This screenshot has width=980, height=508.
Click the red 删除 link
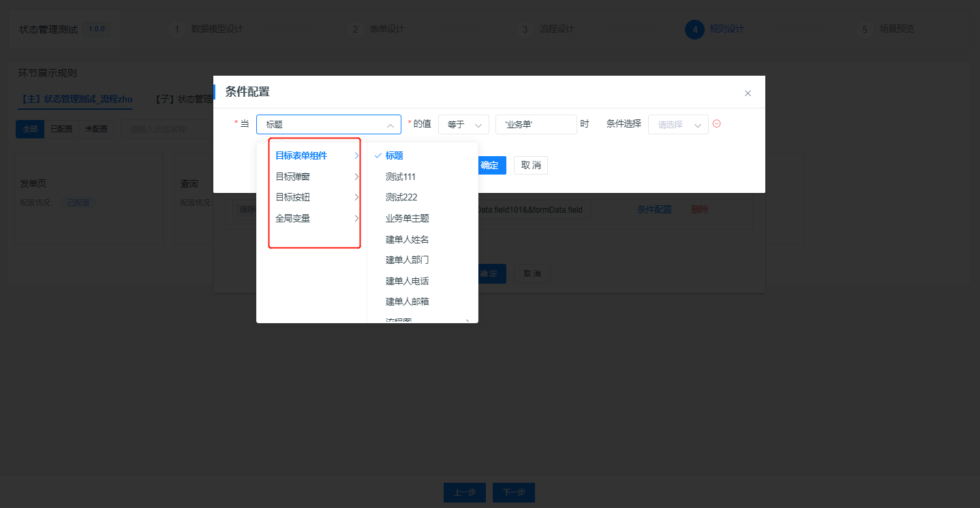click(x=700, y=210)
